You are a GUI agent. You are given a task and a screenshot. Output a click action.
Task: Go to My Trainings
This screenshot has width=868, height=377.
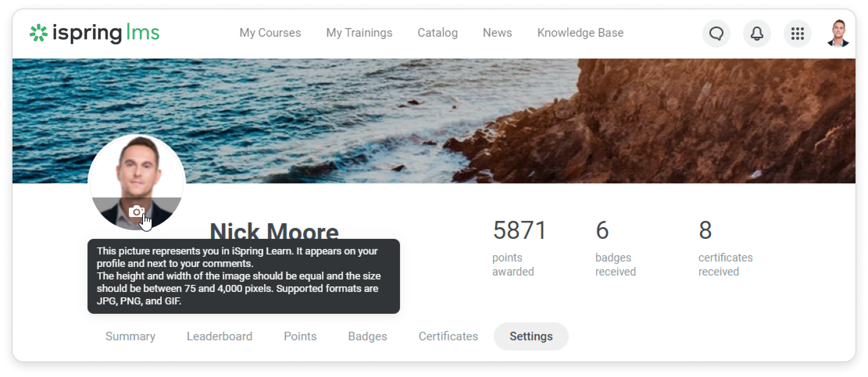pos(359,33)
